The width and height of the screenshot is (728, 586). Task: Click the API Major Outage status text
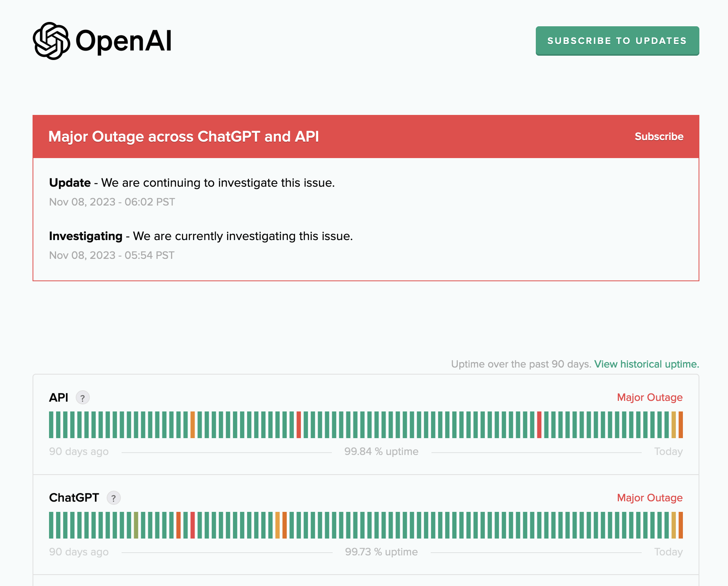pos(650,397)
